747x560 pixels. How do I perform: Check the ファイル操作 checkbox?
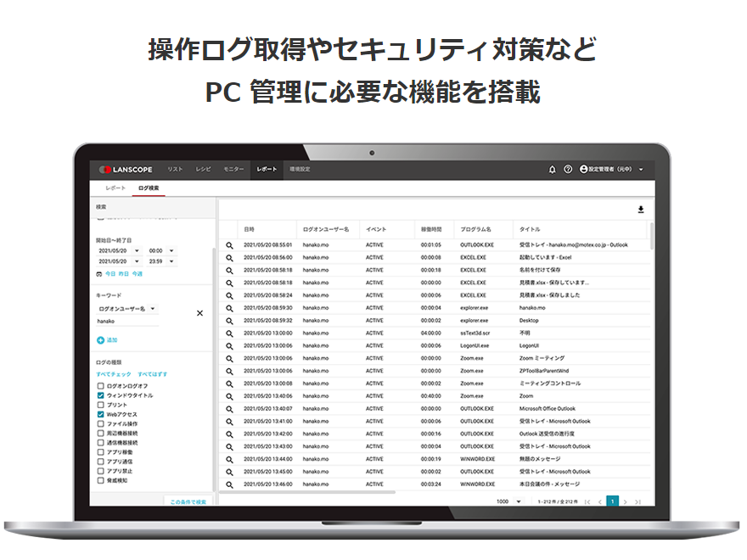click(99, 422)
